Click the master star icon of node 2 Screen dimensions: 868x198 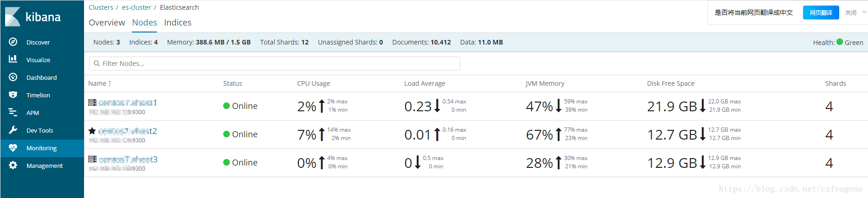(92, 131)
